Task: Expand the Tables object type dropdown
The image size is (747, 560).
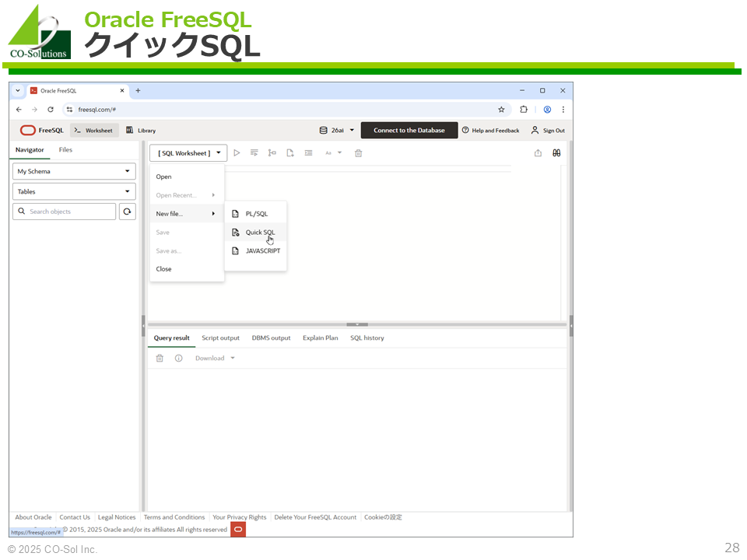Action: tap(74, 191)
